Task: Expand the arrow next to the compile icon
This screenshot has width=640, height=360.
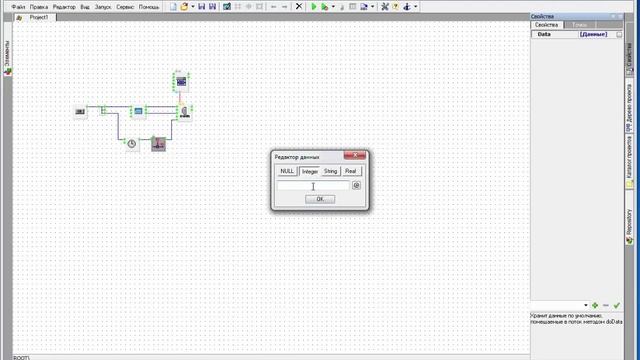Action: (x=372, y=7)
